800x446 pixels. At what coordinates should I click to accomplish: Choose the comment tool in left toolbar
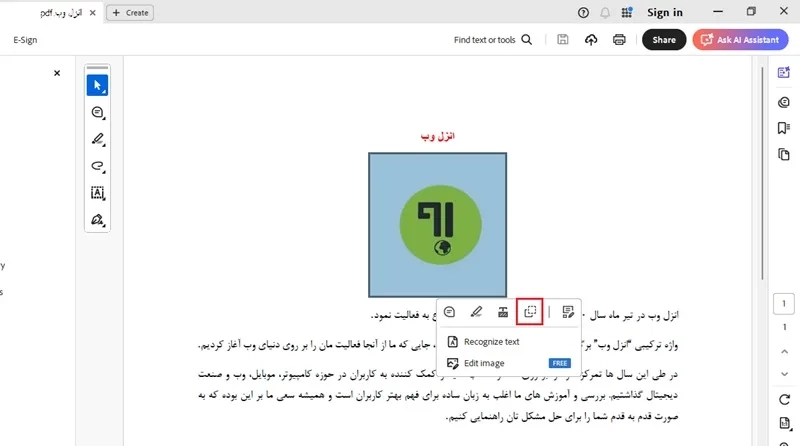click(97, 112)
